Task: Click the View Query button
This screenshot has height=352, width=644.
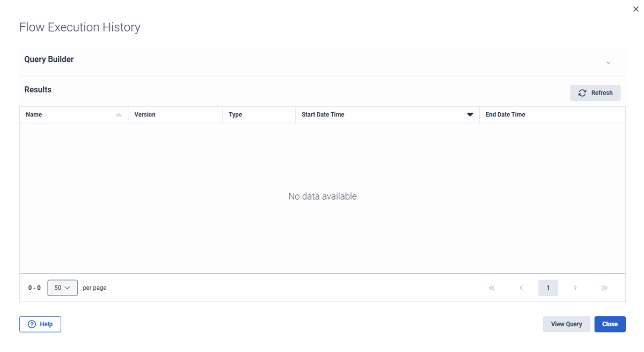Action: [x=566, y=324]
